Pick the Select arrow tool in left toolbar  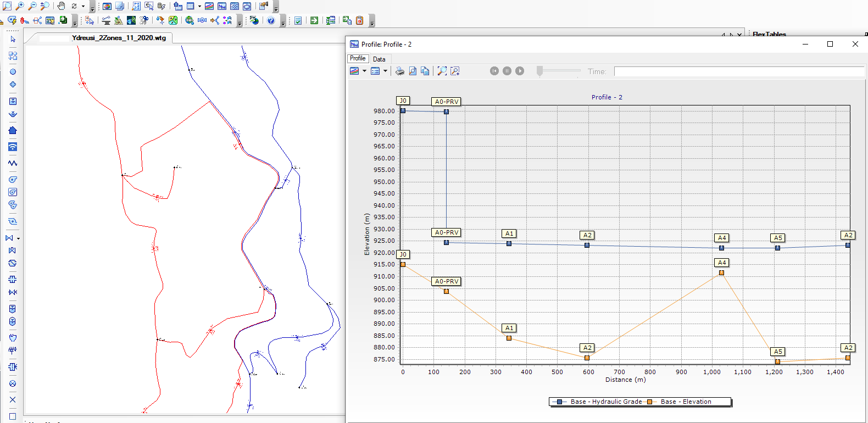[x=13, y=40]
